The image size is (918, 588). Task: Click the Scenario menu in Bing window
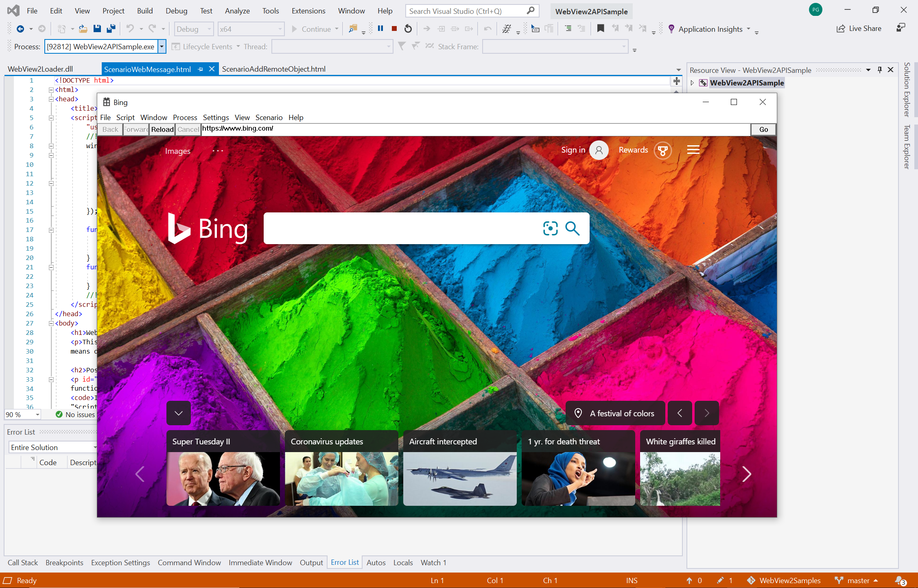[x=269, y=118]
